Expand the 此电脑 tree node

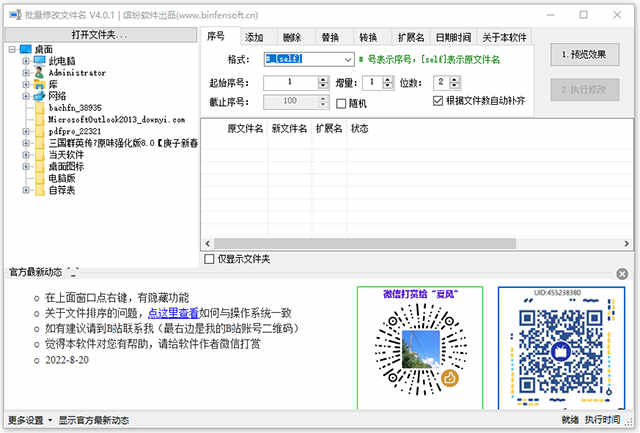click(x=26, y=61)
